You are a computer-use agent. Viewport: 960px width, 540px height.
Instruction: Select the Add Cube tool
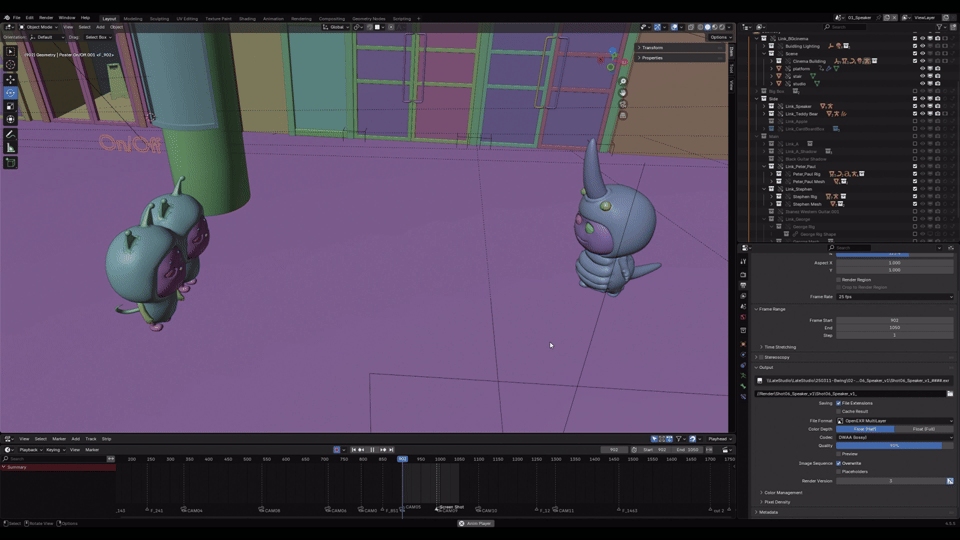pos(10,162)
